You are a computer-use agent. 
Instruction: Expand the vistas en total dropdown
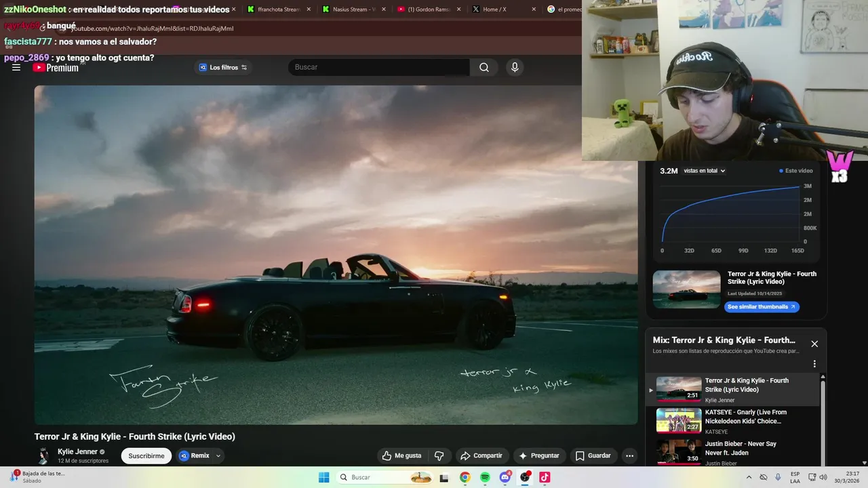pyautogui.click(x=705, y=171)
